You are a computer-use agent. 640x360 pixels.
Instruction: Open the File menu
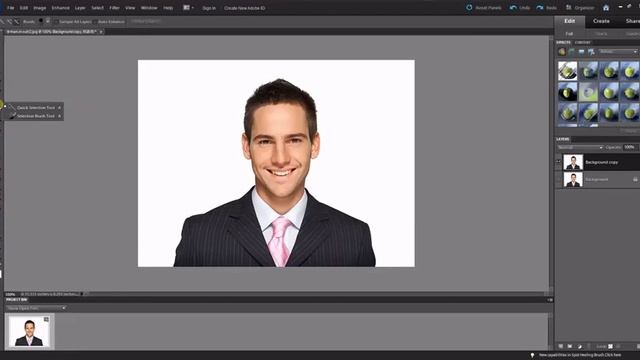(11, 8)
